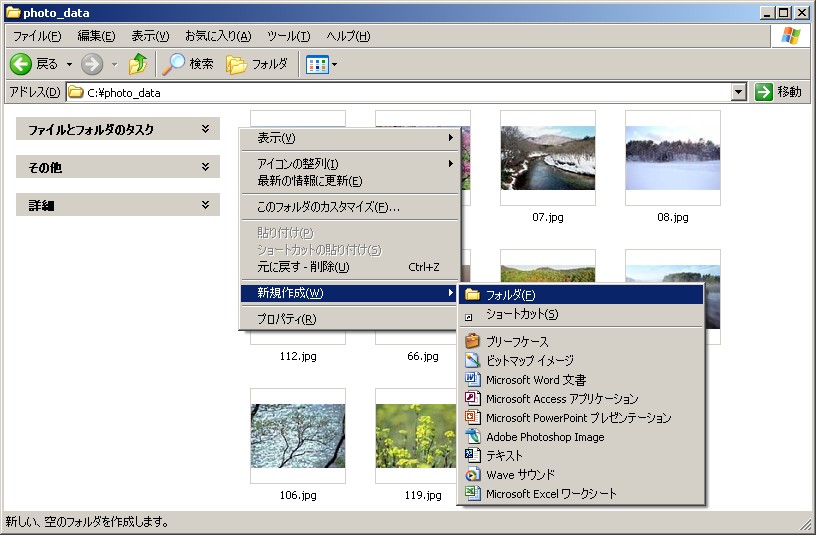Viewport: 816px width, 535px height.
Task: Open the 編集(E) menu
Action: pyautogui.click(x=96, y=36)
